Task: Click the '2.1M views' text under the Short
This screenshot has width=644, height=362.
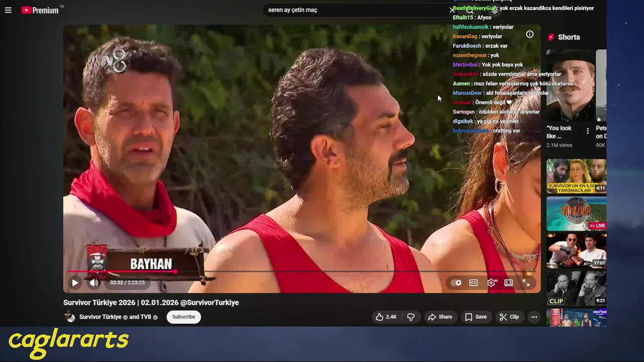Action: [559, 145]
